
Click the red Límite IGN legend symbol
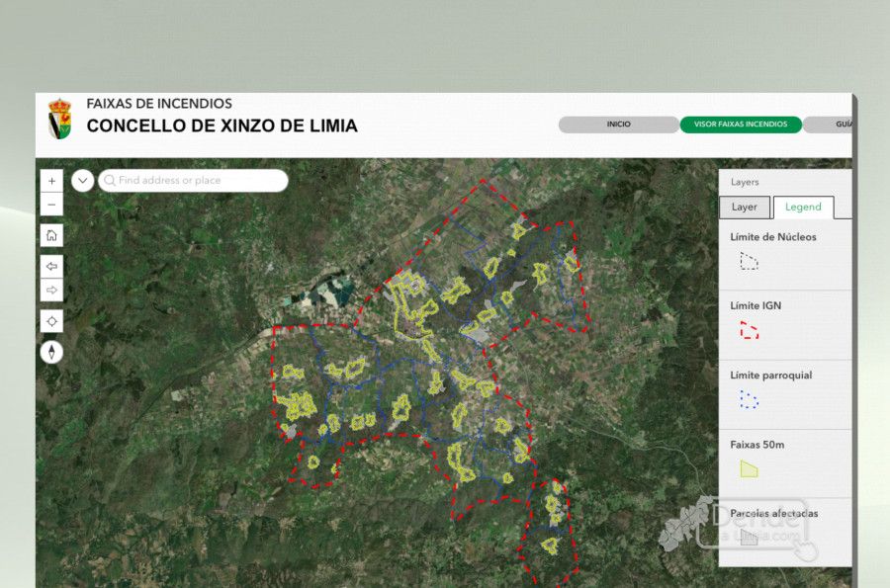click(x=749, y=330)
